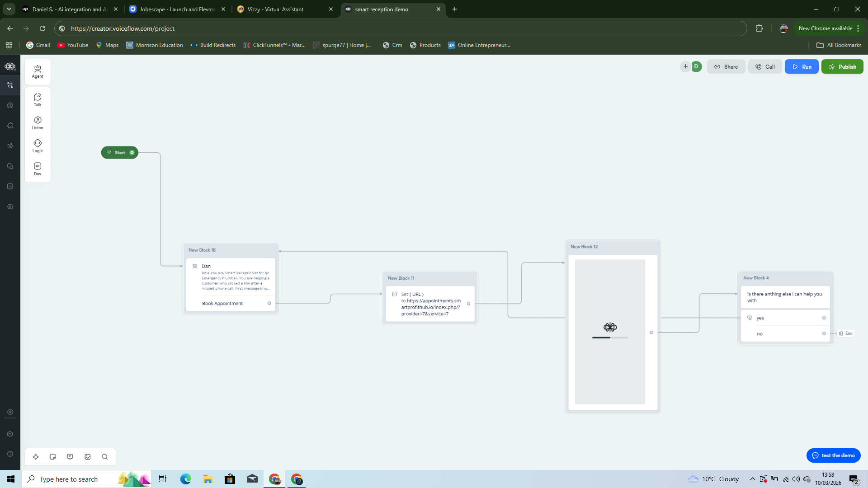Open canvas search with the magnifier icon
868x488 pixels.
pyautogui.click(x=104, y=457)
